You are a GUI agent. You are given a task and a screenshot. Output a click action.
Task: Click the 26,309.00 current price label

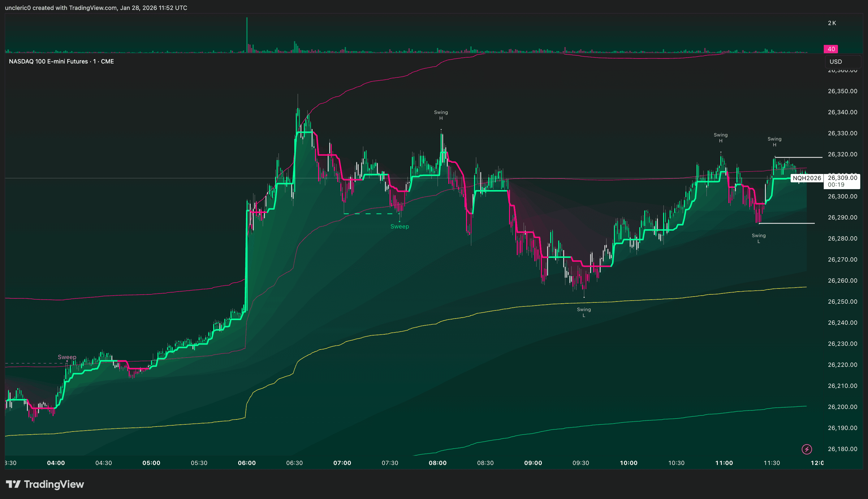point(842,178)
